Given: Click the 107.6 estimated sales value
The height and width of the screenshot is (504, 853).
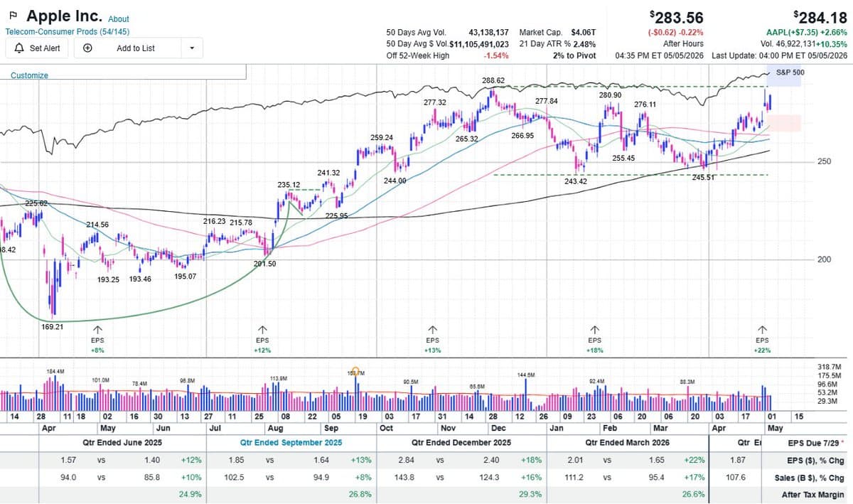Looking at the screenshot, I should click(736, 478).
